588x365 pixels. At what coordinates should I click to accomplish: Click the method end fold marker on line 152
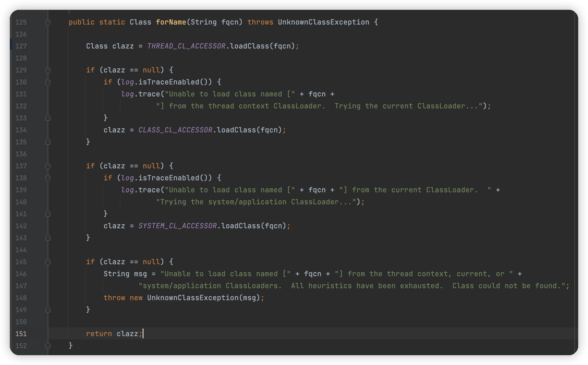coord(48,346)
